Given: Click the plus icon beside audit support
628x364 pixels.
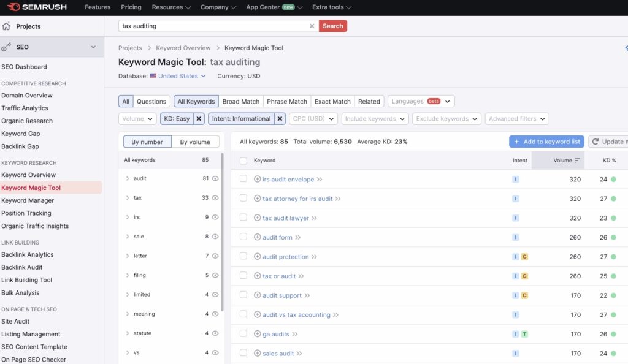Looking at the screenshot, I should 257,295.
